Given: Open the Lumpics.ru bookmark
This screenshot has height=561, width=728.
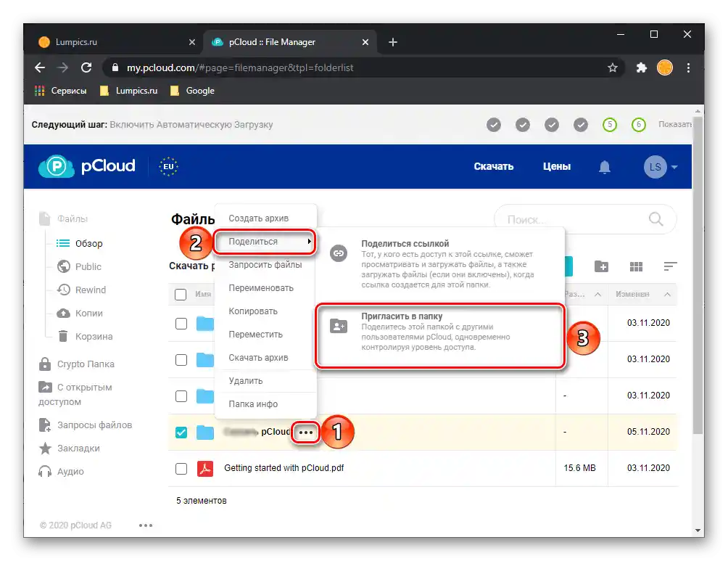Looking at the screenshot, I should (128, 91).
